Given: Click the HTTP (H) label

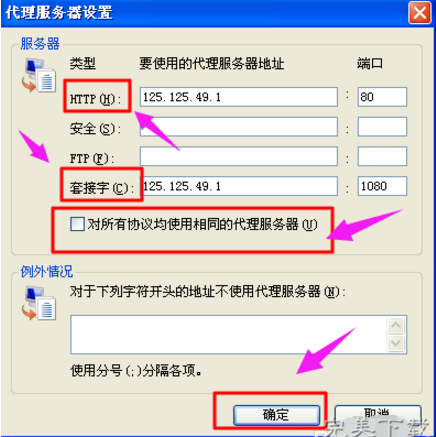Looking at the screenshot, I should click(95, 99).
